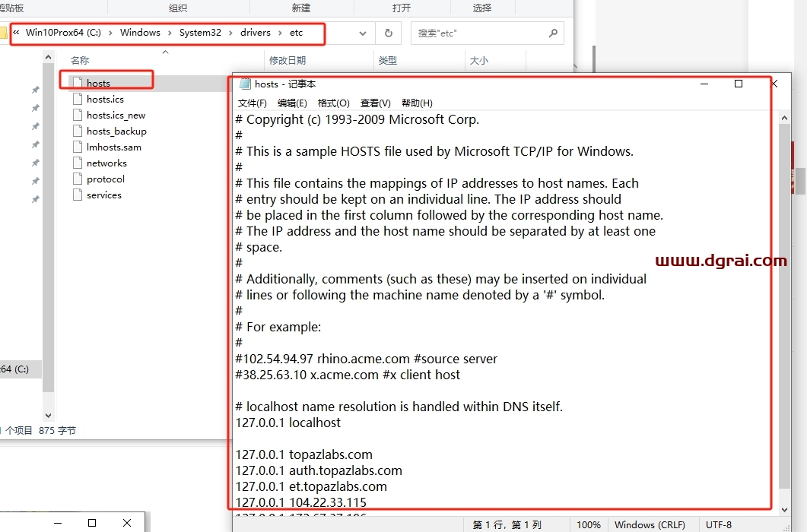Expand the chevron after System32 in the path
The image size is (807, 532).
click(230, 33)
